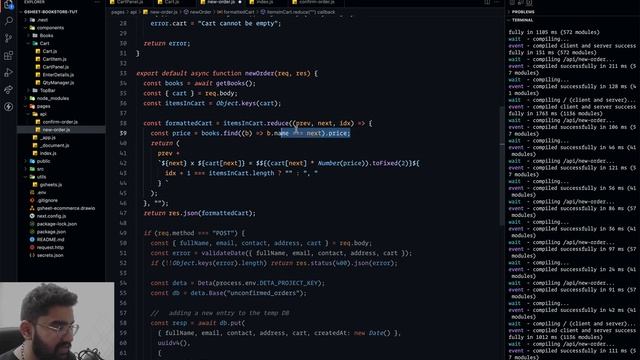The image size is (640, 360).
Task: Click the node_modules folder icon
Action: click(x=32, y=98)
